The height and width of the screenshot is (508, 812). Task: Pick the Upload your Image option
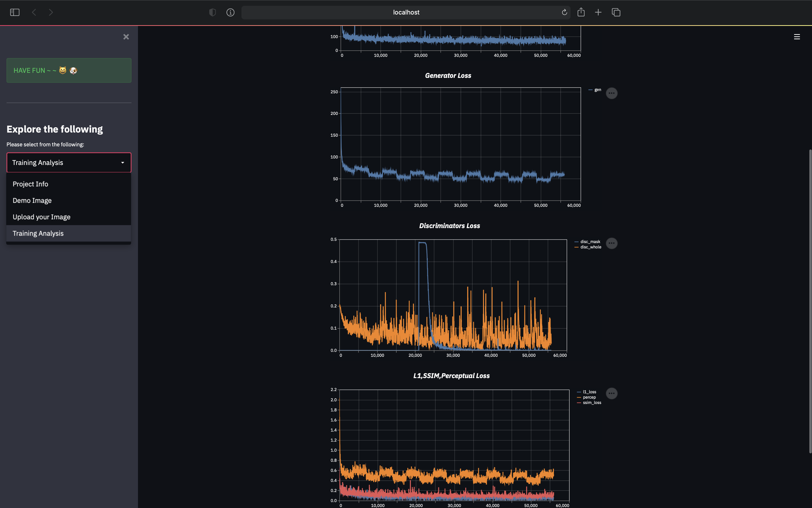pyautogui.click(x=68, y=217)
